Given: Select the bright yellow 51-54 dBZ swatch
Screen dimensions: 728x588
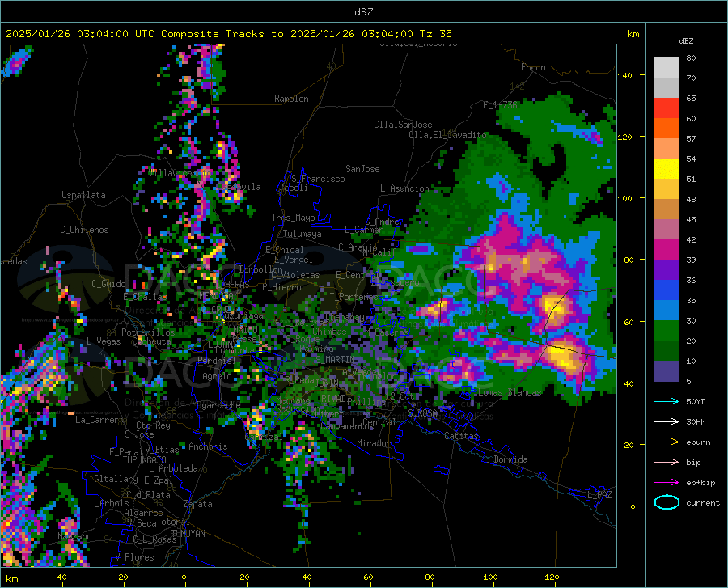Looking at the screenshot, I should click(667, 169).
